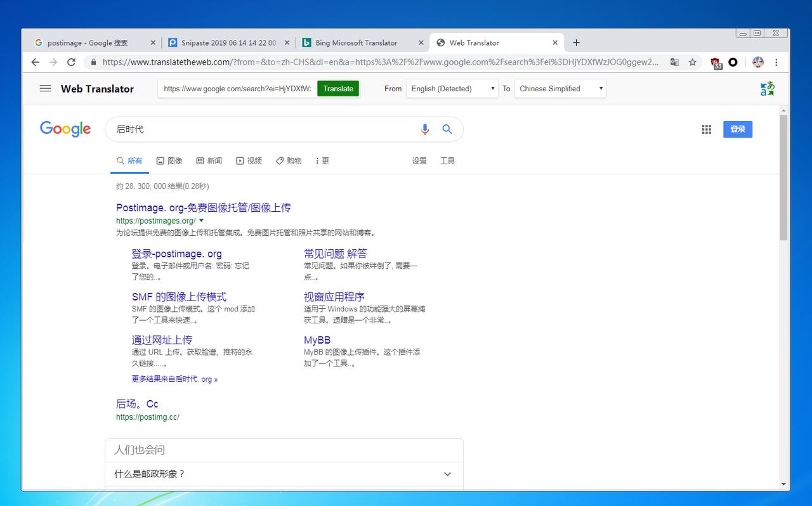Screen dimensions: 812x506
Task: Open 设置 (Settings) on Google results
Action: click(419, 161)
